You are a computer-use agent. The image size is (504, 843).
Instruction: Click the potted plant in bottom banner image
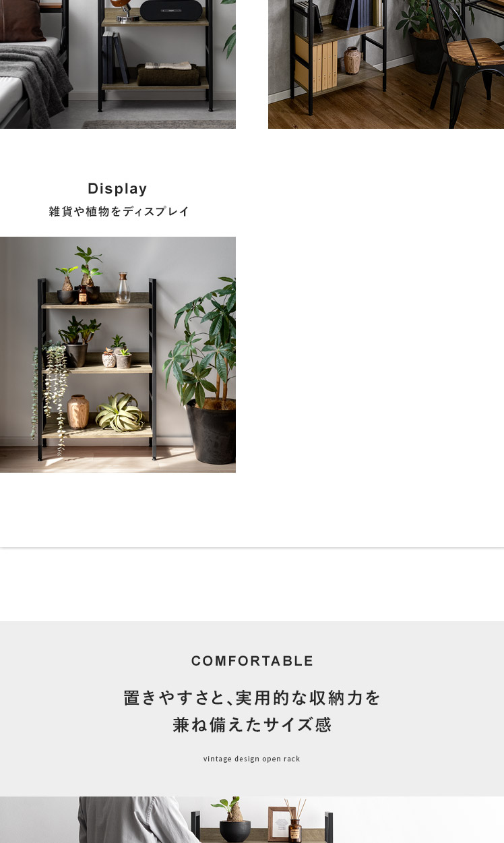[x=234, y=819]
